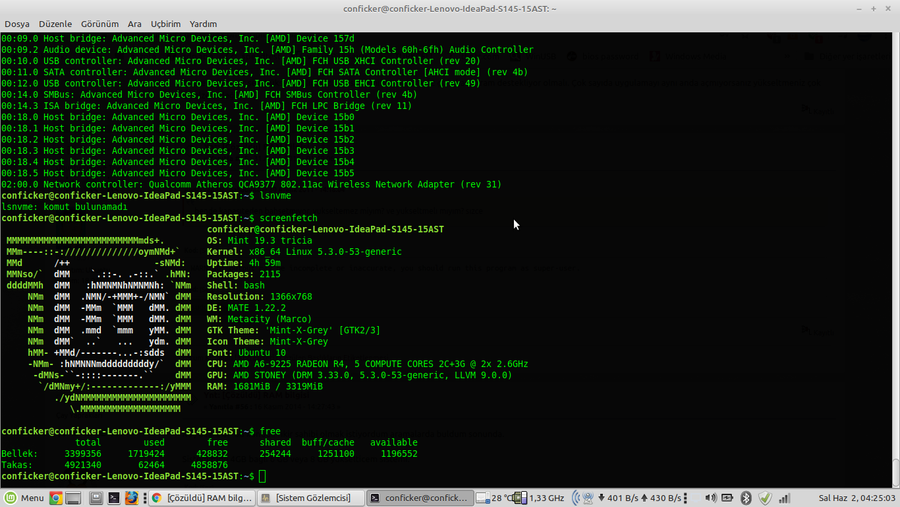Launch Chrome from the panel launcher
Viewport: 900px width, 507px height.
[56, 498]
